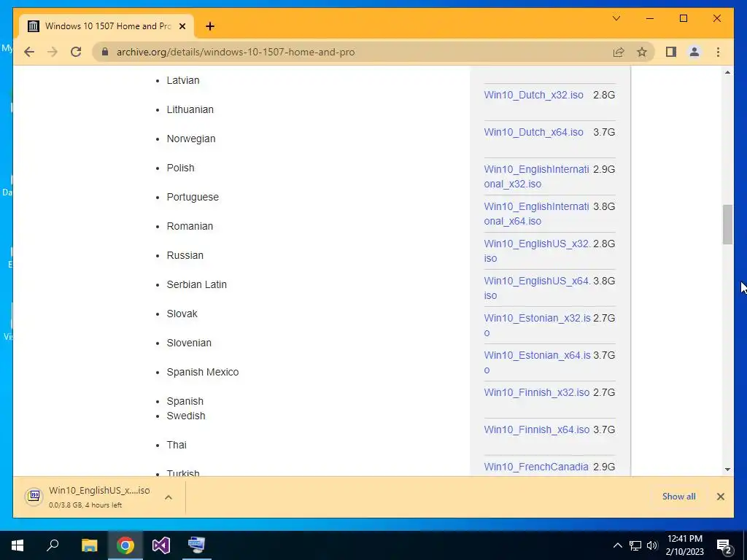747x560 pixels.
Task: Open the remote desktop taskbar app
Action: 197,545
